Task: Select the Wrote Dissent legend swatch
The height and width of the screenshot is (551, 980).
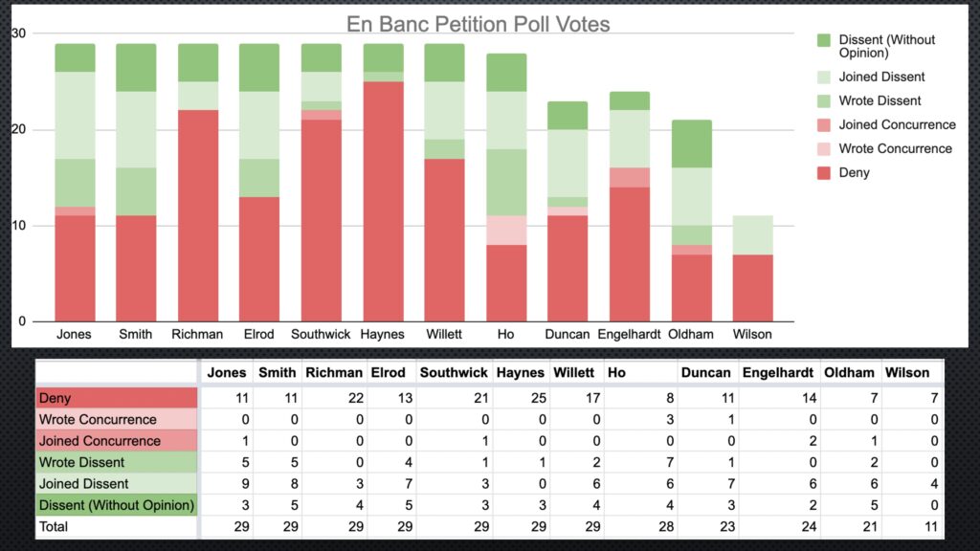Action: pos(824,101)
